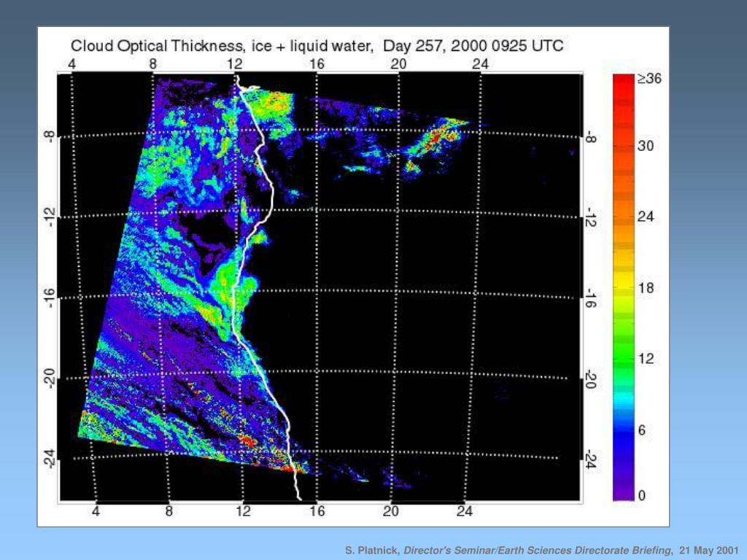747x560 pixels.
Task: Select the top axis longitude label 16
Action: (317, 64)
